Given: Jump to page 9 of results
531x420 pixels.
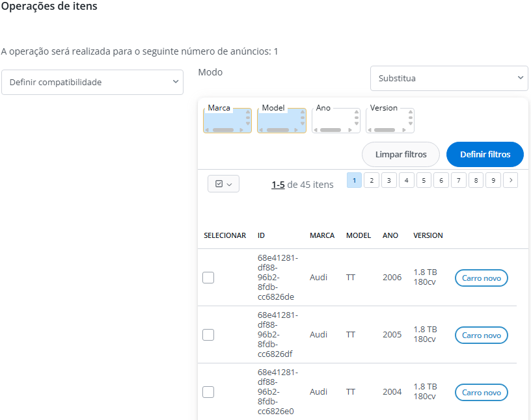Looking at the screenshot, I should pyautogui.click(x=493, y=180).
